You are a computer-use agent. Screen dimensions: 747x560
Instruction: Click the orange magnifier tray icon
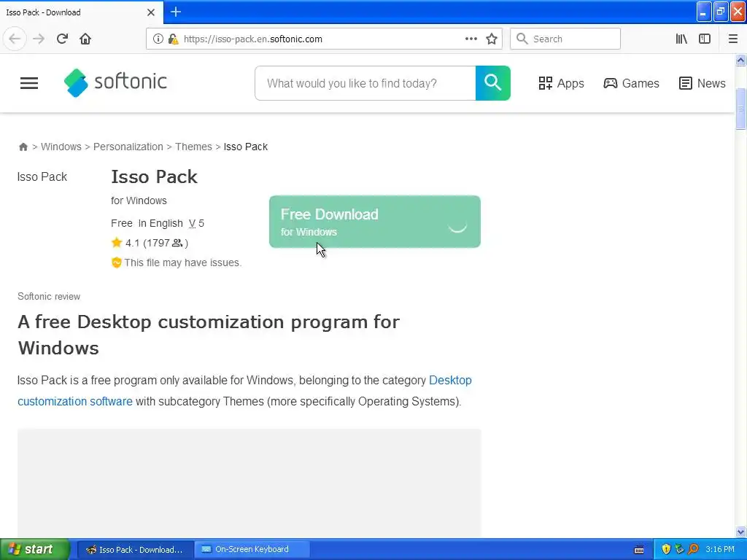tap(693, 549)
